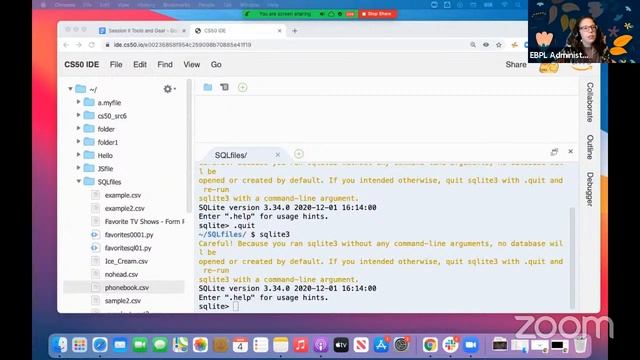
Task: Open the Debugger side panel
Action: tap(590, 189)
